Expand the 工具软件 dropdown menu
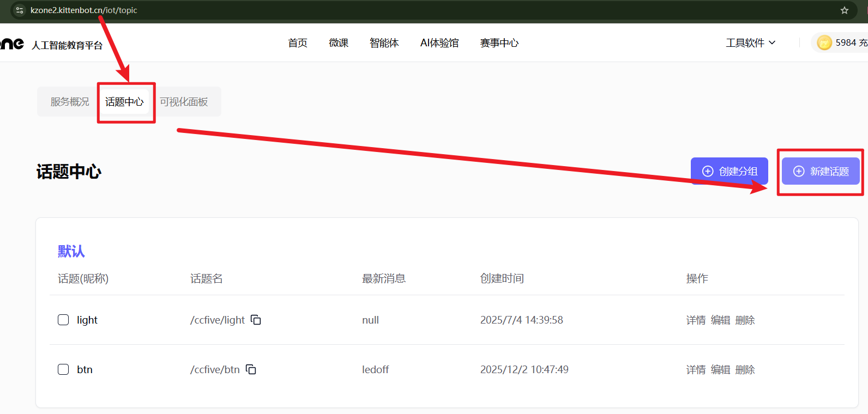 pos(750,42)
